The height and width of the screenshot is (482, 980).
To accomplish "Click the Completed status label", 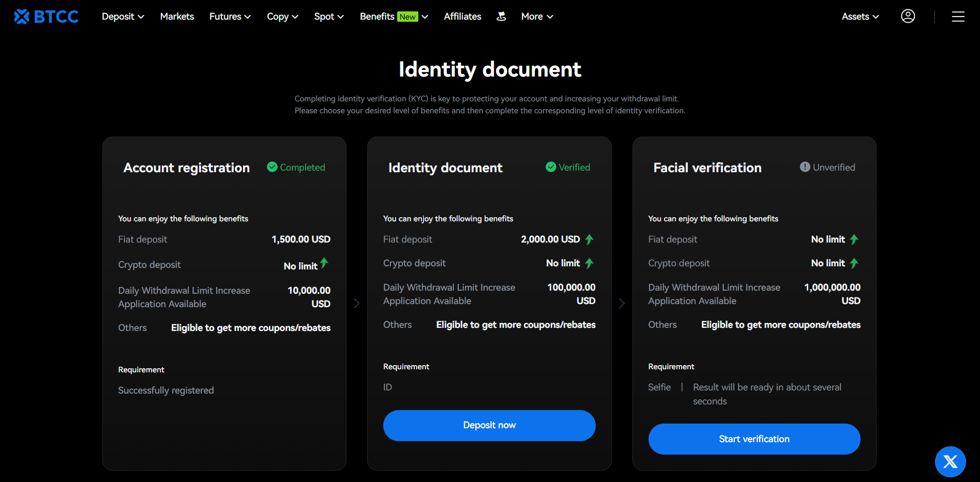I will click(303, 168).
